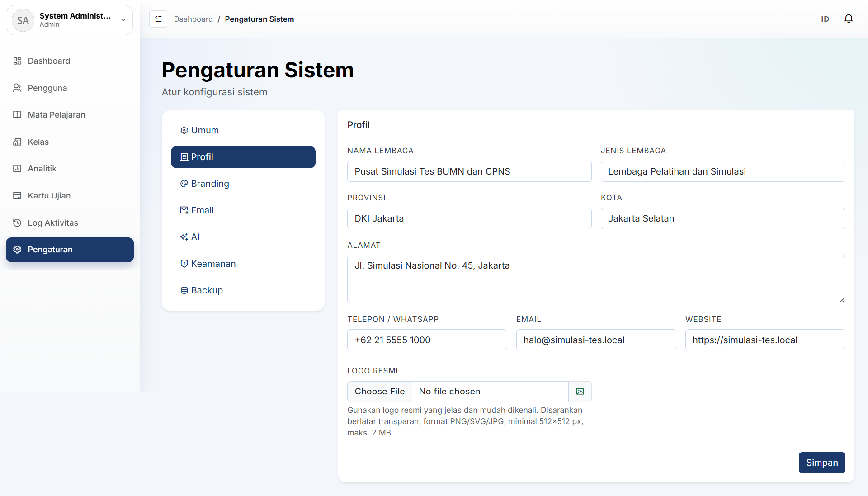Open the Branding settings tab
The width and height of the screenshot is (868, 496).
(x=243, y=184)
